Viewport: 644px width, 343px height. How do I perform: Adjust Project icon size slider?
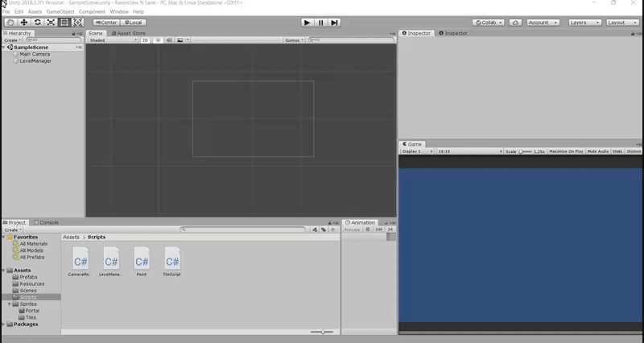click(x=322, y=332)
